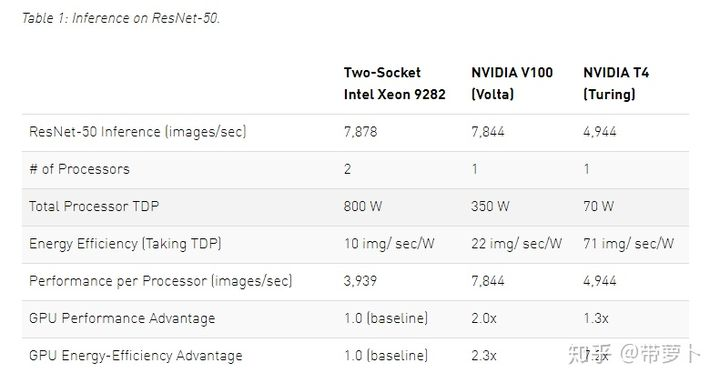Click the 70 W TDP cell
The image size is (720, 383).
(x=598, y=206)
